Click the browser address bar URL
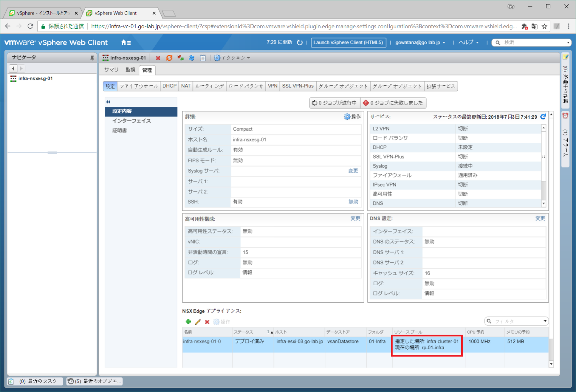Screen dimensions: 576x392 coord(304,26)
